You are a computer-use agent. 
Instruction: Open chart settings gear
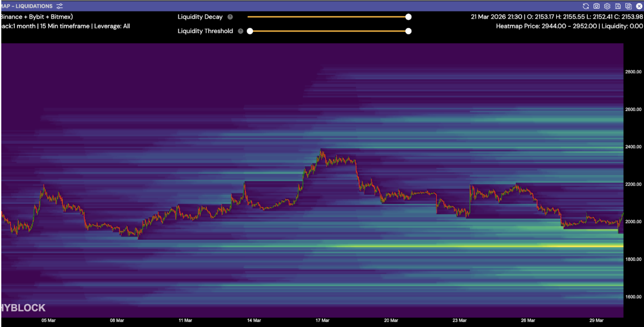coord(607,6)
